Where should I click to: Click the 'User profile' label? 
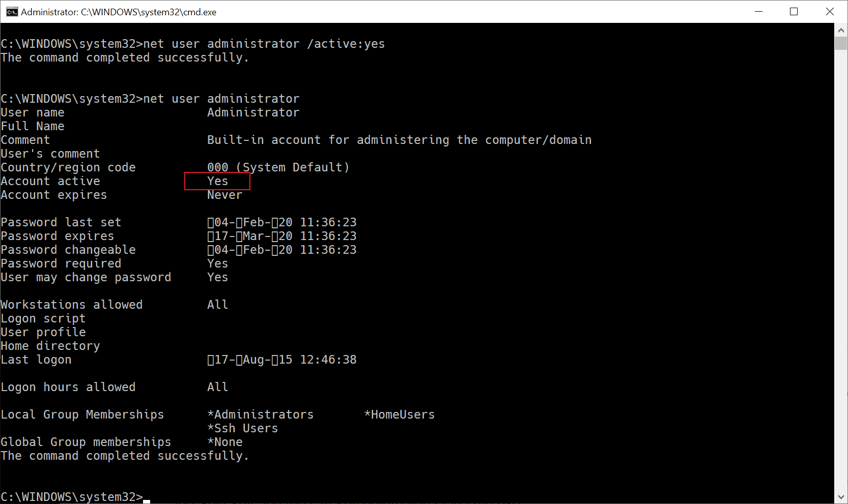tap(43, 332)
